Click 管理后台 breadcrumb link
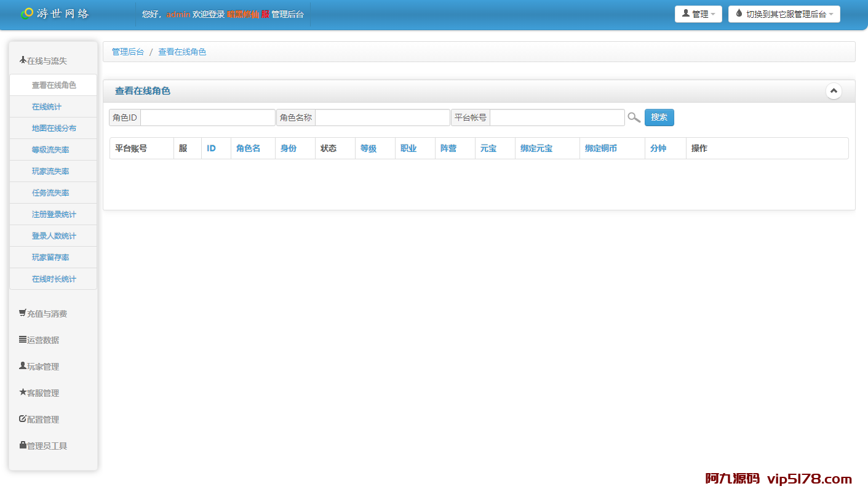The height and width of the screenshot is (502, 868). point(128,52)
